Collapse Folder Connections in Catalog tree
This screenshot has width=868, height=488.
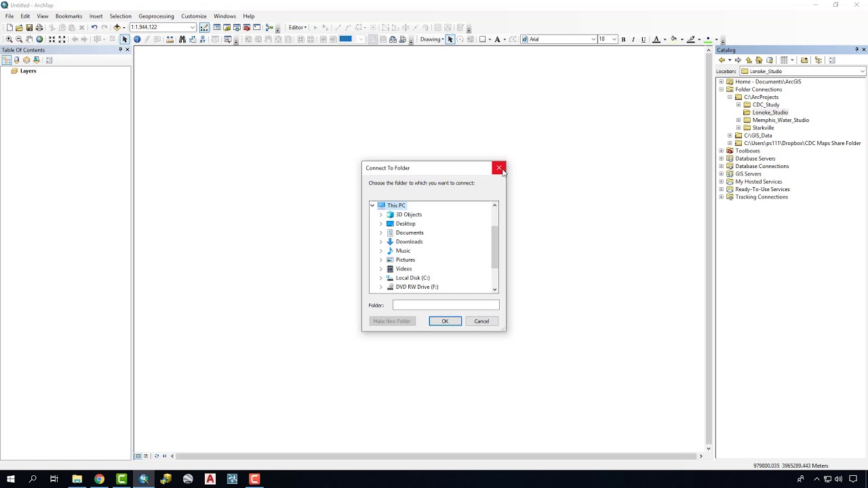click(722, 89)
